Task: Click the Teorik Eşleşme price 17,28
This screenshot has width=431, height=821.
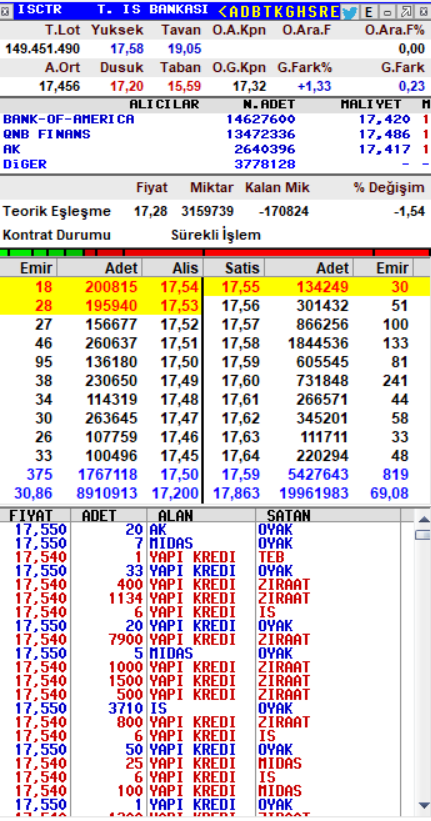Action: 151,211
